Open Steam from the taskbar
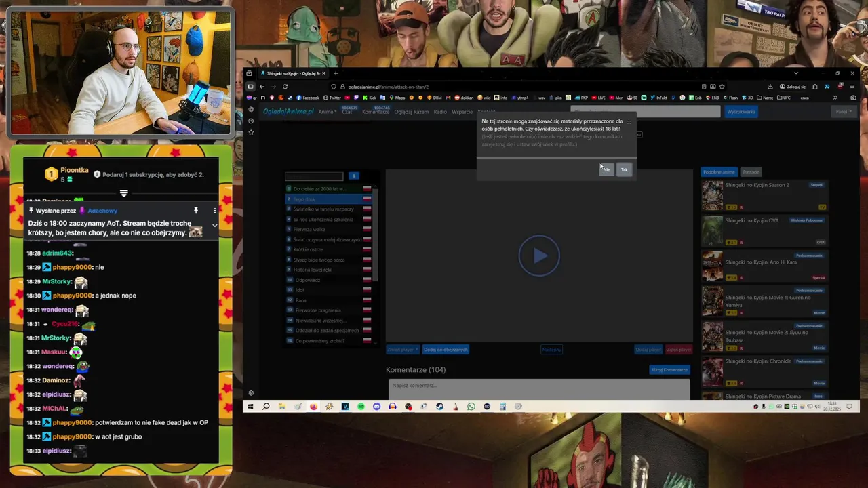Screen dimensions: 868x488 point(439,407)
